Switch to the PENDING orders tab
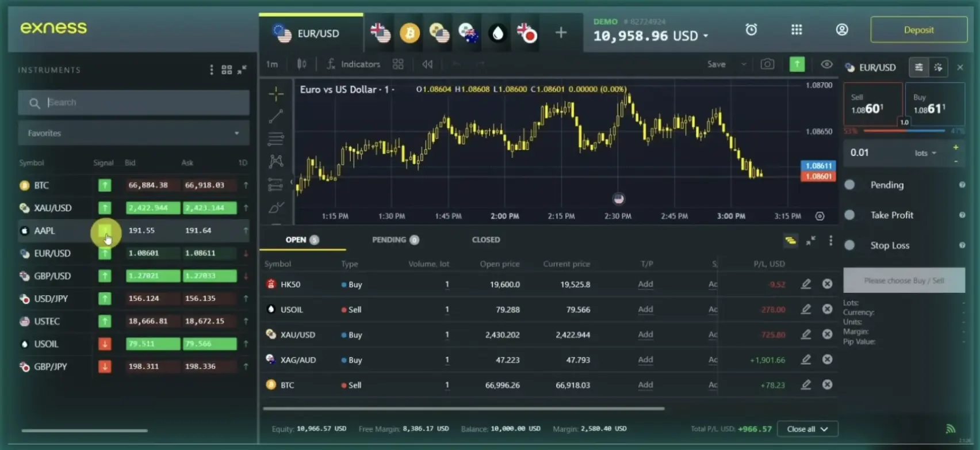Screen dimensions: 980x450 (x=395, y=240)
